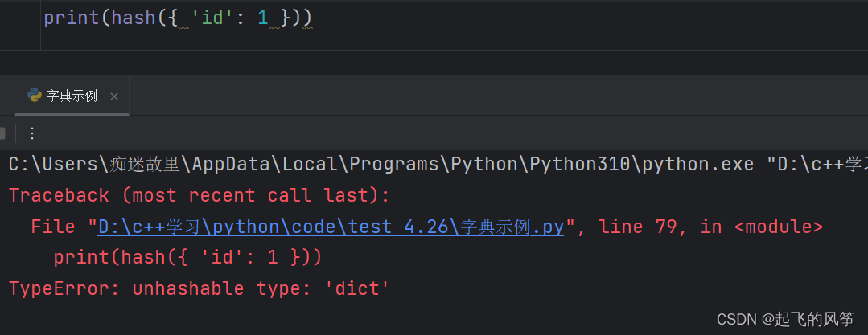Click the stop button in run toolbar
868x335 pixels.
[2, 133]
